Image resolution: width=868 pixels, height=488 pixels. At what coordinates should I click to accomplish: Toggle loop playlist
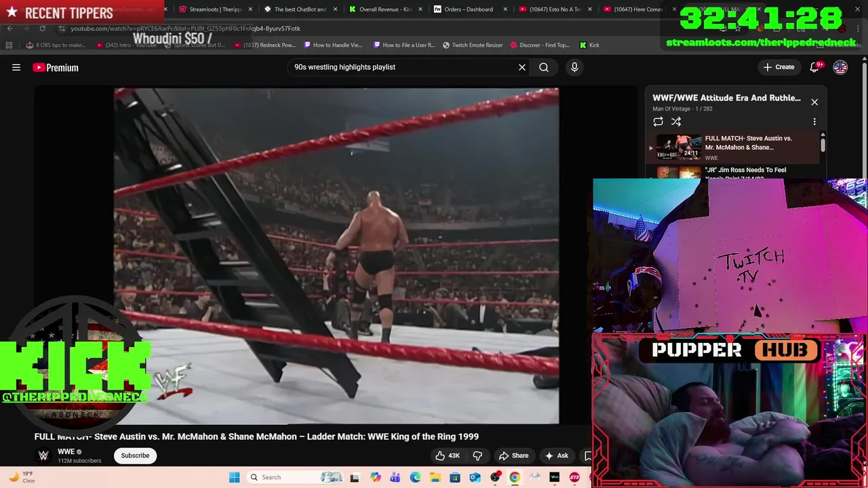click(658, 121)
